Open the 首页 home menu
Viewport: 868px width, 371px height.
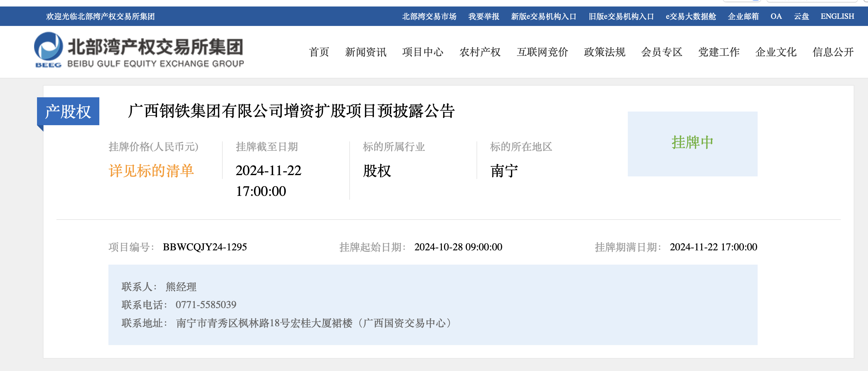tap(318, 52)
